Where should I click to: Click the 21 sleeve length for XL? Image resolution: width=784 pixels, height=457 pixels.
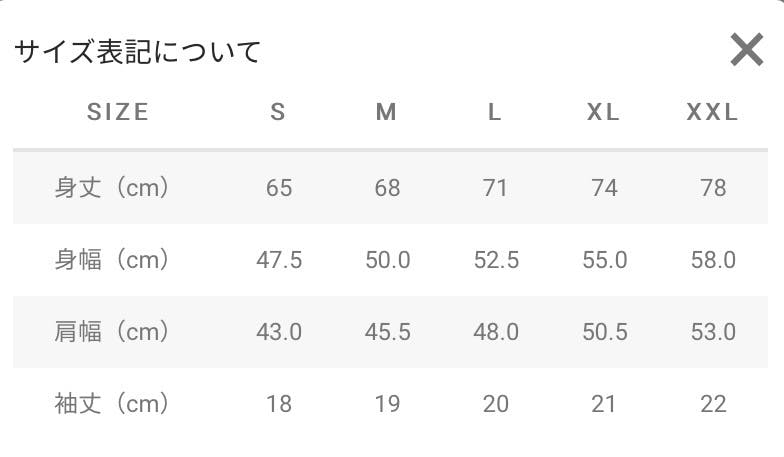click(604, 404)
